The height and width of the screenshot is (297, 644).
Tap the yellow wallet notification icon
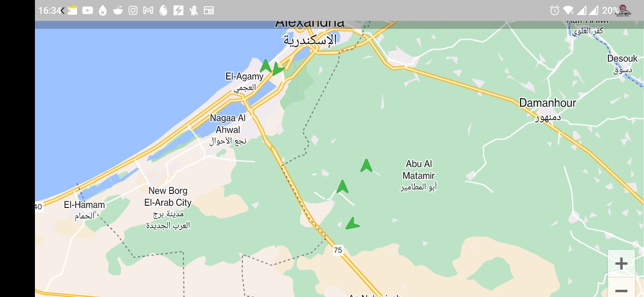(72, 10)
